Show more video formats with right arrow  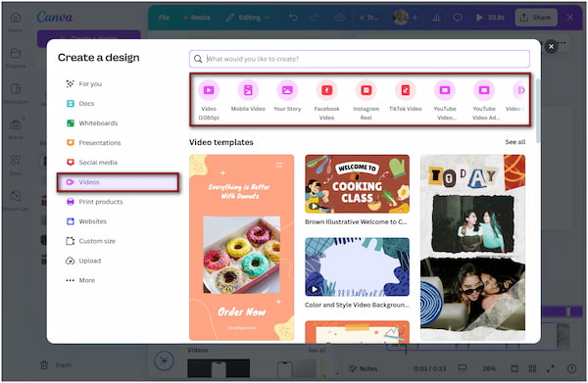point(522,90)
